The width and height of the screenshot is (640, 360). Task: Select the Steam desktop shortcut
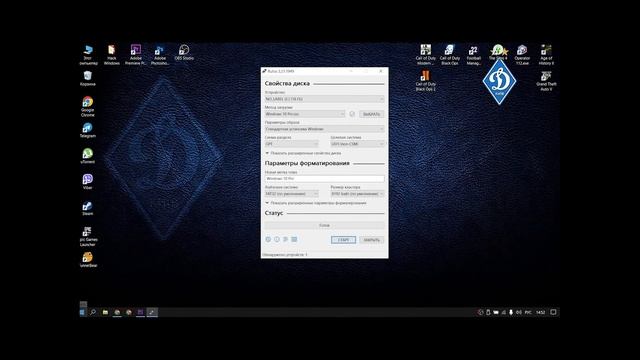tap(87, 208)
